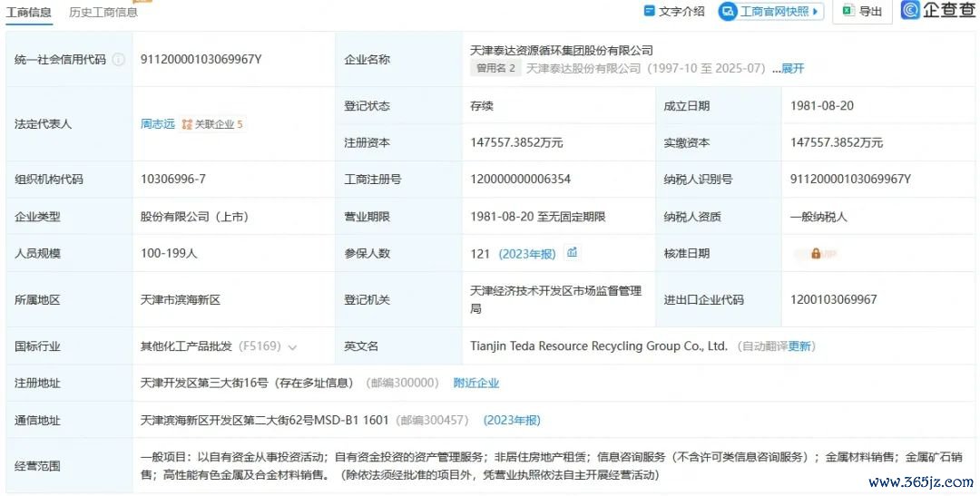
Task: Click the lock icon in 核准日期
Action: (x=816, y=254)
